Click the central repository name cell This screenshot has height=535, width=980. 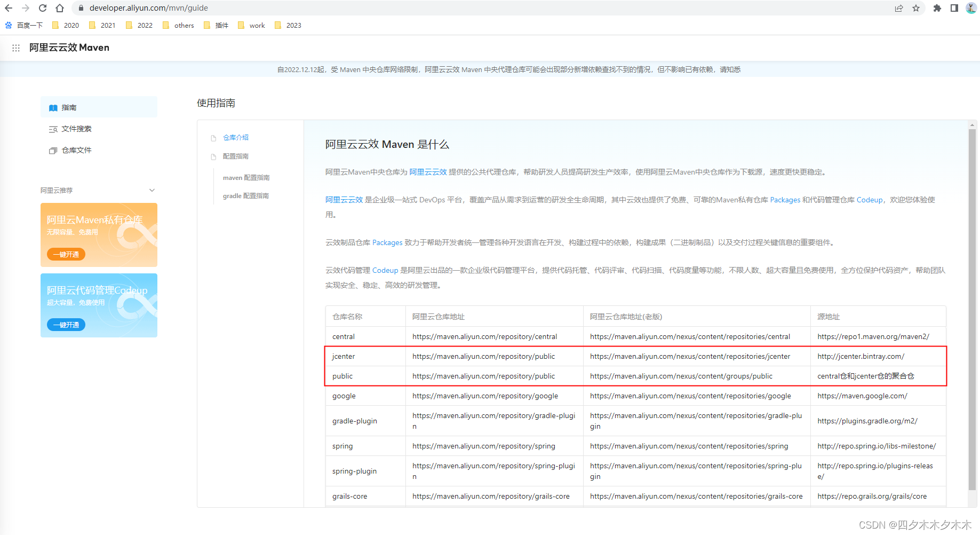(x=365, y=336)
